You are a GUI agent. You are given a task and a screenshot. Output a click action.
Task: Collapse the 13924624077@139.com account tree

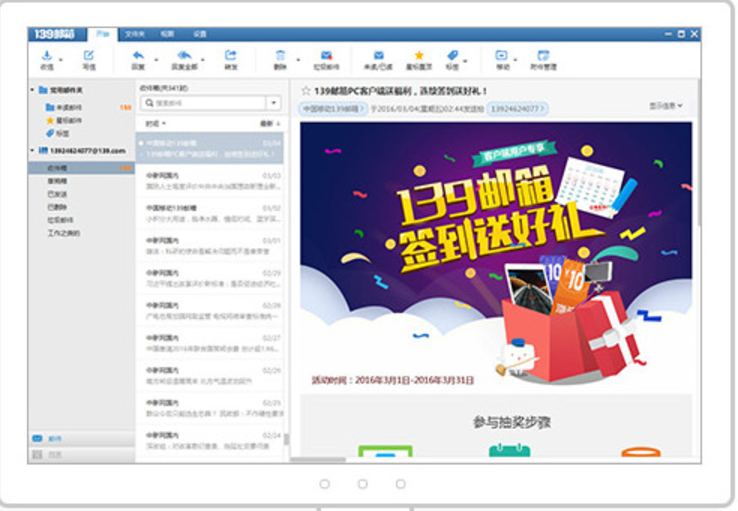[32, 151]
